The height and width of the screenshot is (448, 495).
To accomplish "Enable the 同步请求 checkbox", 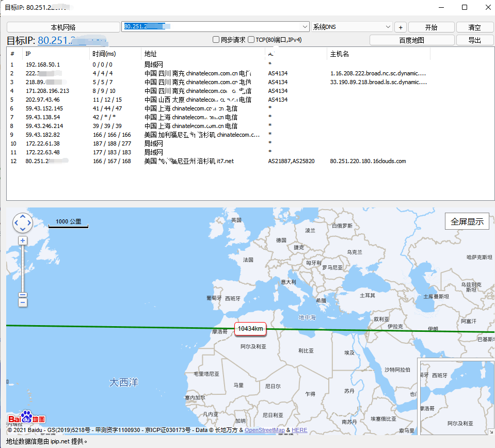I will (216, 40).
